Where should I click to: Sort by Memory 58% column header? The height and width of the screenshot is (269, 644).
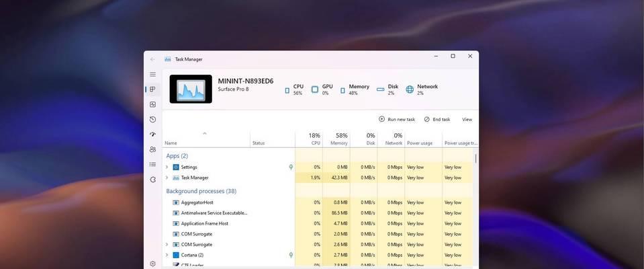(336, 139)
